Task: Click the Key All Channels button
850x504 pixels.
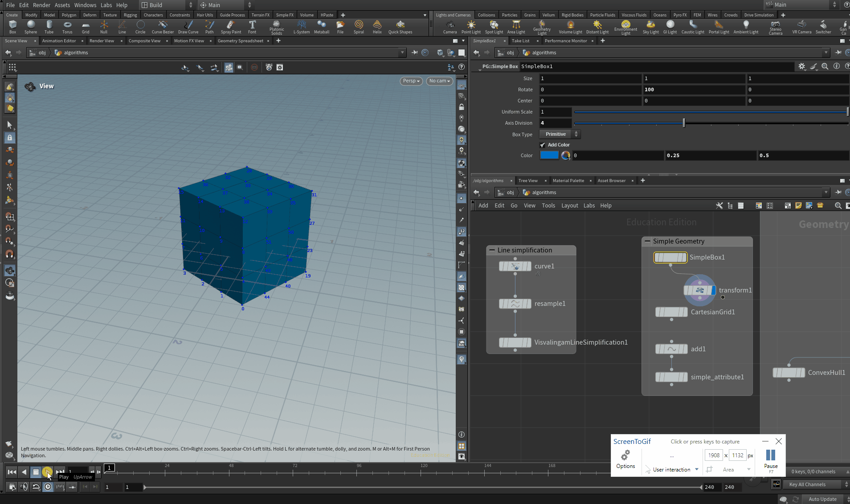Action: [x=807, y=484]
